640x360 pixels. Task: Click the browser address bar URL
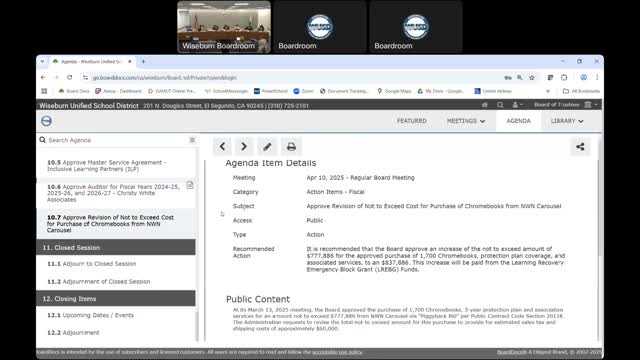[x=164, y=78]
